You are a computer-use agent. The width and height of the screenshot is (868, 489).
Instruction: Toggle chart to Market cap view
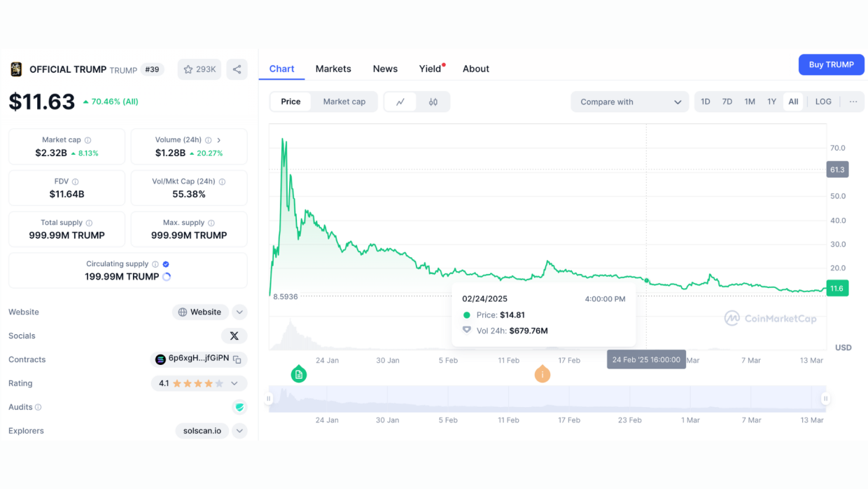[x=344, y=102]
